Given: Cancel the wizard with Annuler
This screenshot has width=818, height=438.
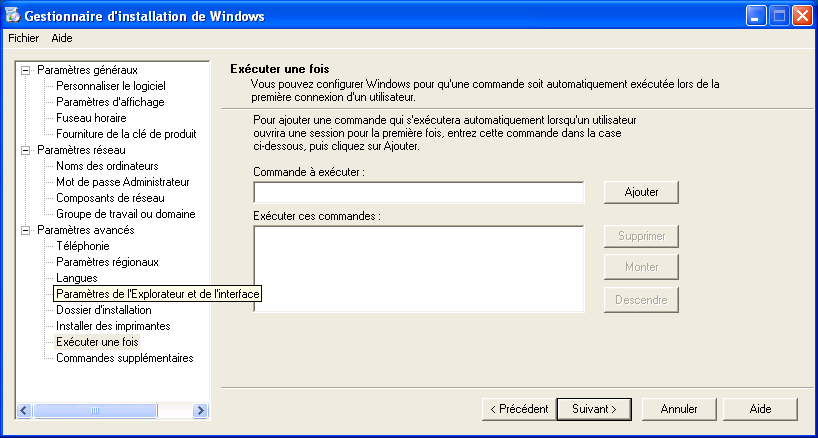Looking at the screenshot, I should [679, 409].
